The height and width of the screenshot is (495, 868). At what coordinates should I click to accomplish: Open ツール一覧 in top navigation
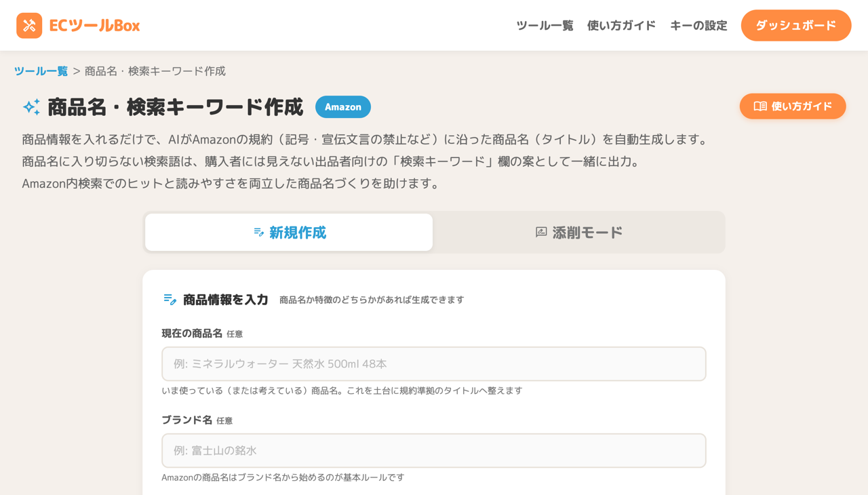[545, 26]
